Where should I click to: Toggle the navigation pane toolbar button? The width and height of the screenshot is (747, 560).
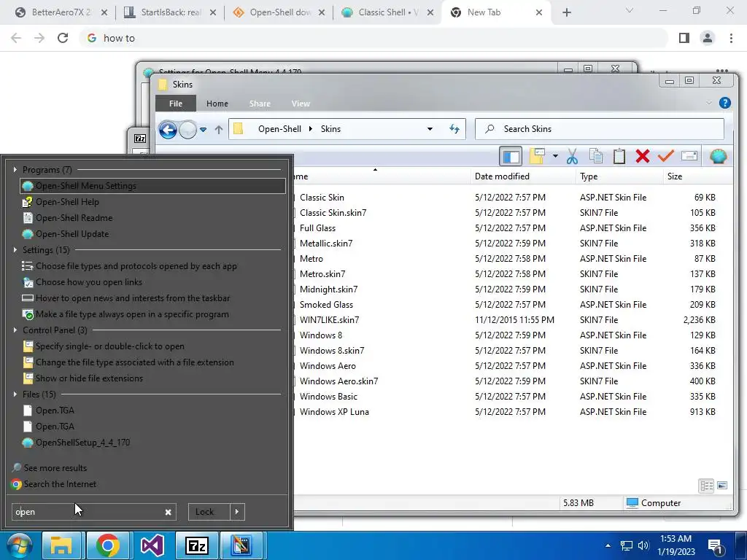click(x=511, y=156)
